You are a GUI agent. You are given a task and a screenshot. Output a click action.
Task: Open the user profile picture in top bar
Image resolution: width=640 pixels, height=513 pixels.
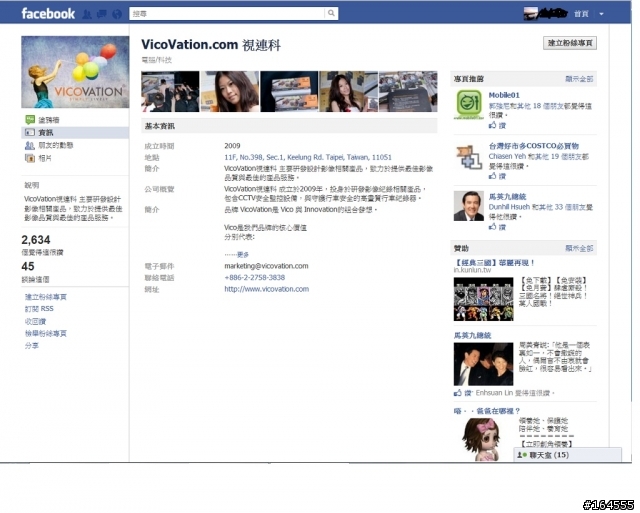[531, 13]
